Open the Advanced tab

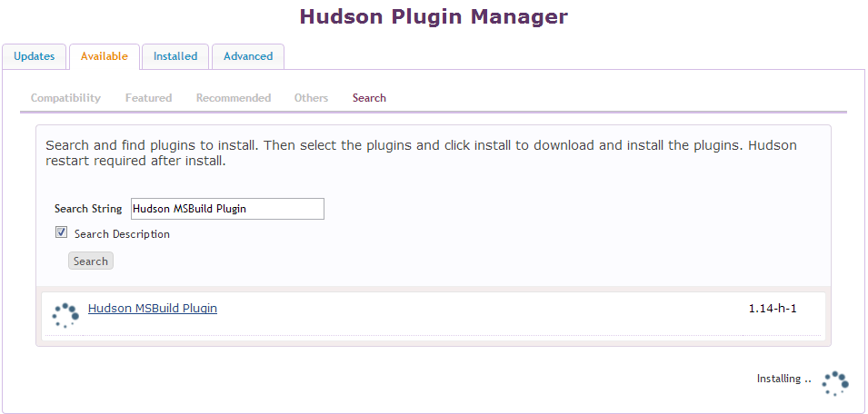pyautogui.click(x=248, y=56)
